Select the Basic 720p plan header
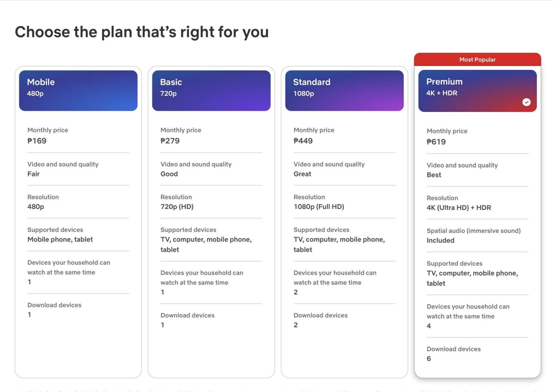 [211, 90]
